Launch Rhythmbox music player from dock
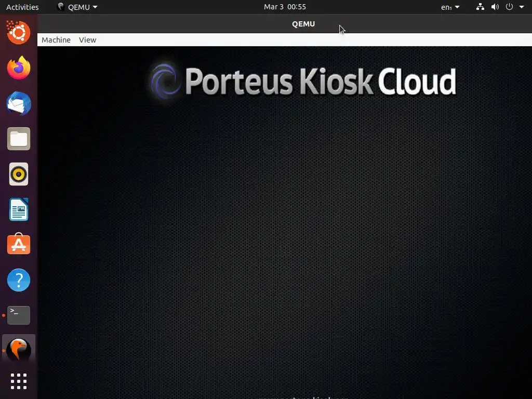Screen dimensions: 532x399 click(x=19, y=174)
